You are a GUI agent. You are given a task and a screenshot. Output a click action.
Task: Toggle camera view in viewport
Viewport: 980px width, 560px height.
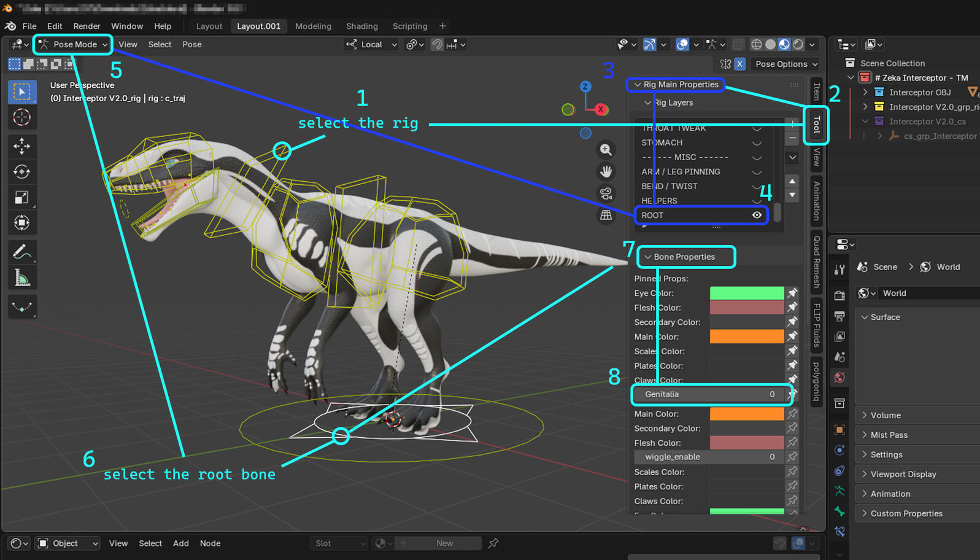606,193
